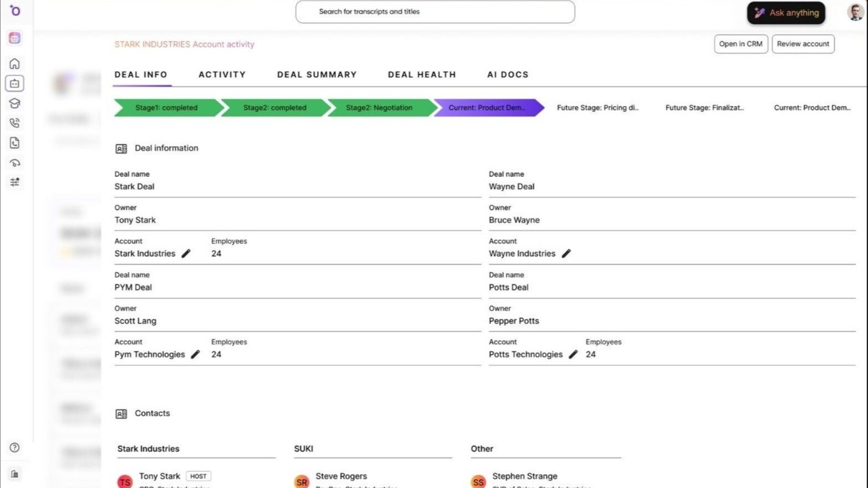Select the Deal Health tab
This screenshot has height=488, width=868.
(422, 75)
